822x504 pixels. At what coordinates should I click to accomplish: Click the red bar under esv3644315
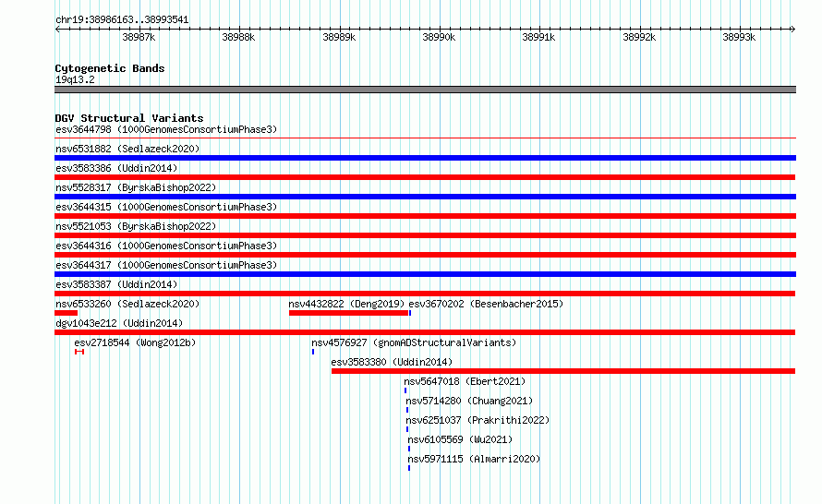coord(425,216)
